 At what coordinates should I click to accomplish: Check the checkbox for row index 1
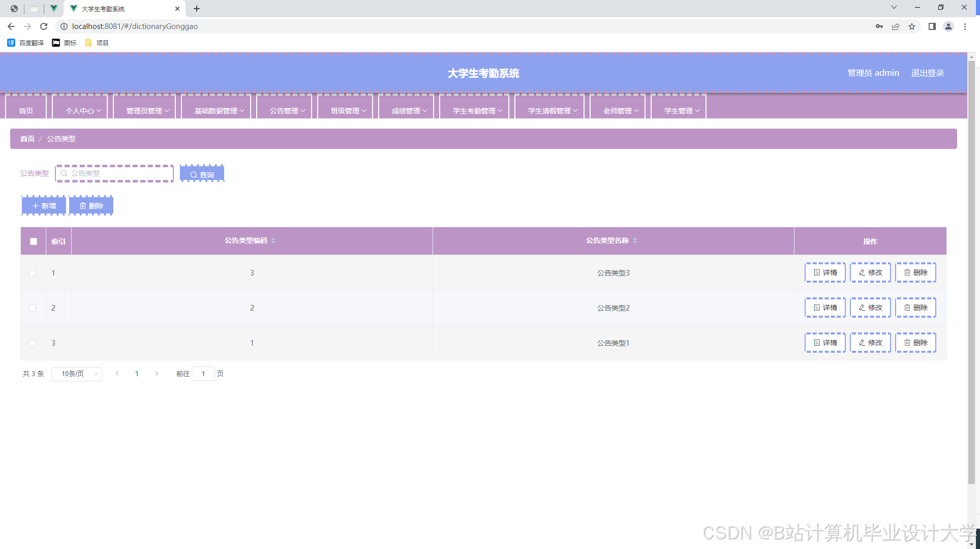33,273
